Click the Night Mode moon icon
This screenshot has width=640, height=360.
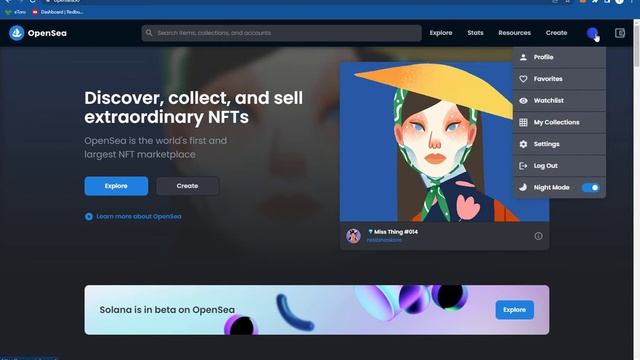tap(523, 187)
